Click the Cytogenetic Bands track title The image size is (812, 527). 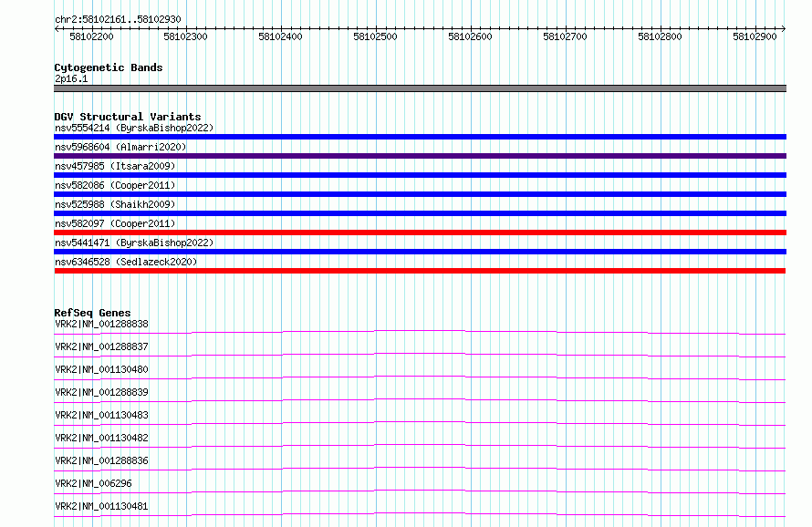point(109,67)
